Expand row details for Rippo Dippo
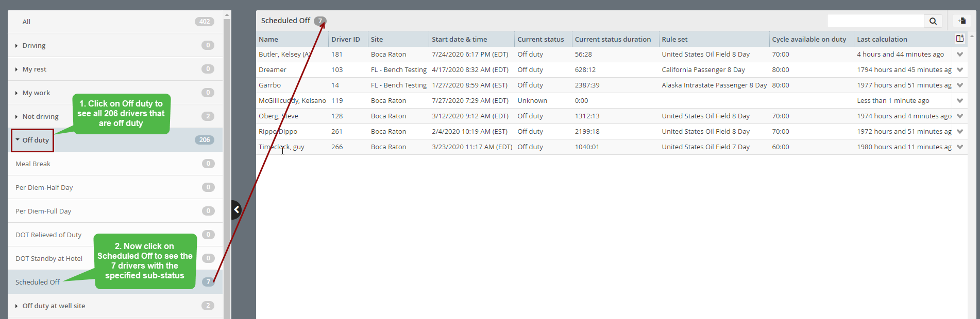This screenshot has width=980, height=319. pos(960,132)
